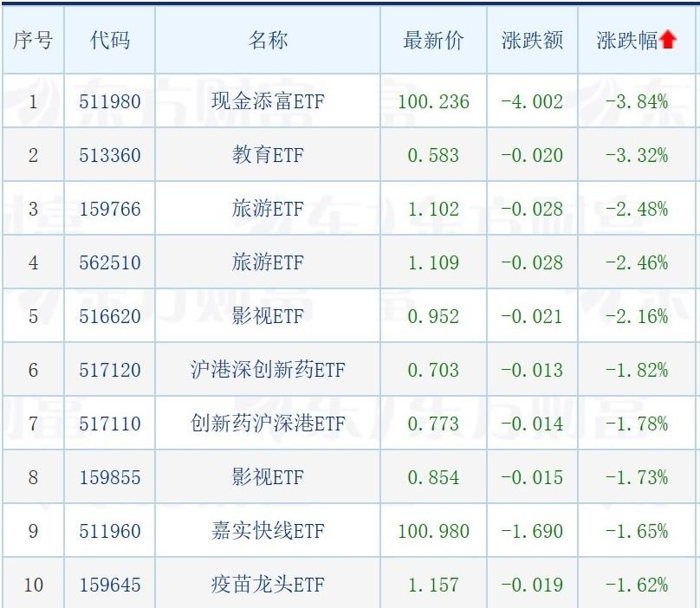Open code link 513360
The image size is (700, 608).
[x=110, y=155]
